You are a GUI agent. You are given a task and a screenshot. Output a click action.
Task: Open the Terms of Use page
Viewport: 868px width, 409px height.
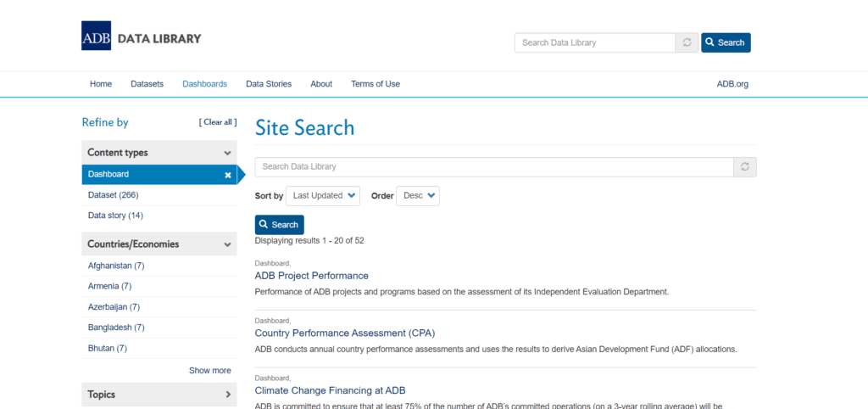pyautogui.click(x=376, y=84)
